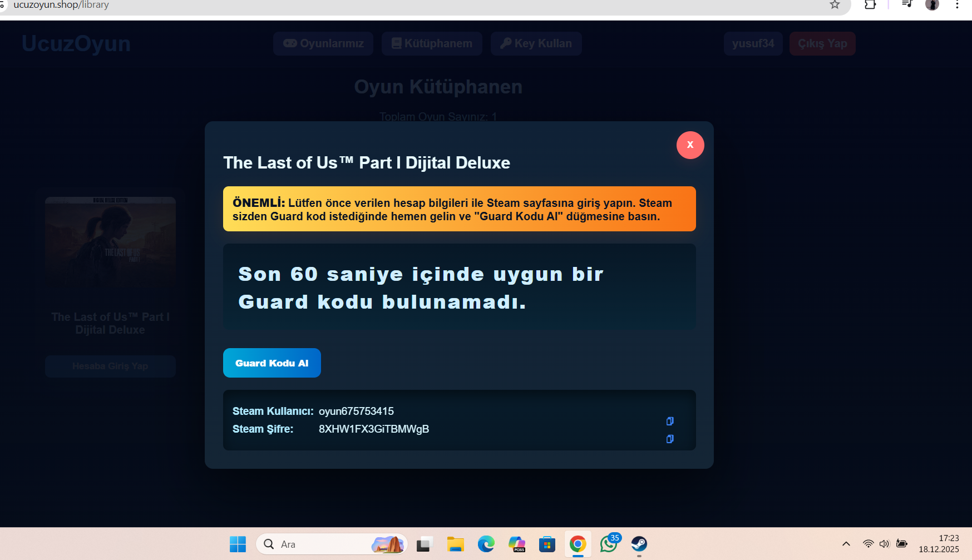Viewport: 972px width, 560px height.
Task: Bookmark this page with the star icon
Action: (835, 4)
